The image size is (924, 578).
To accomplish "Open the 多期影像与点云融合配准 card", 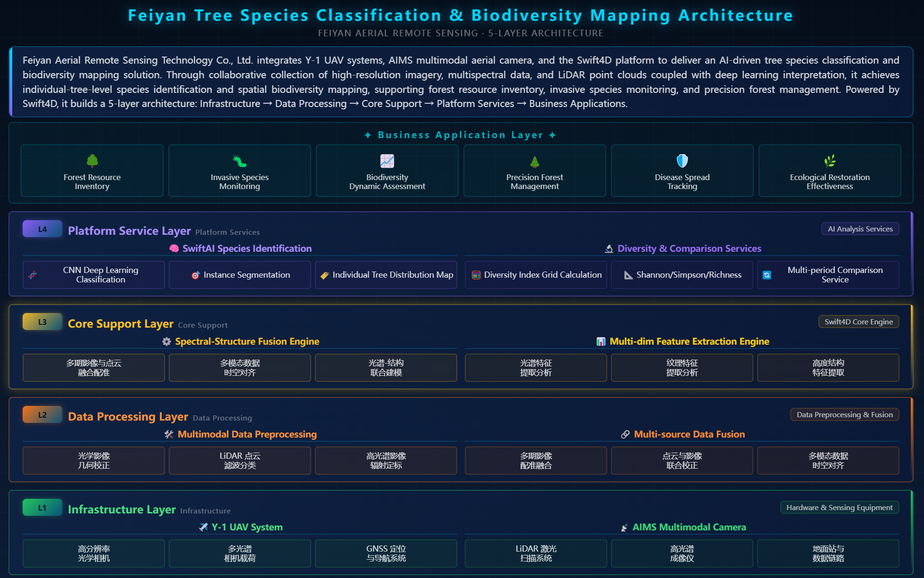I will (94, 368).
